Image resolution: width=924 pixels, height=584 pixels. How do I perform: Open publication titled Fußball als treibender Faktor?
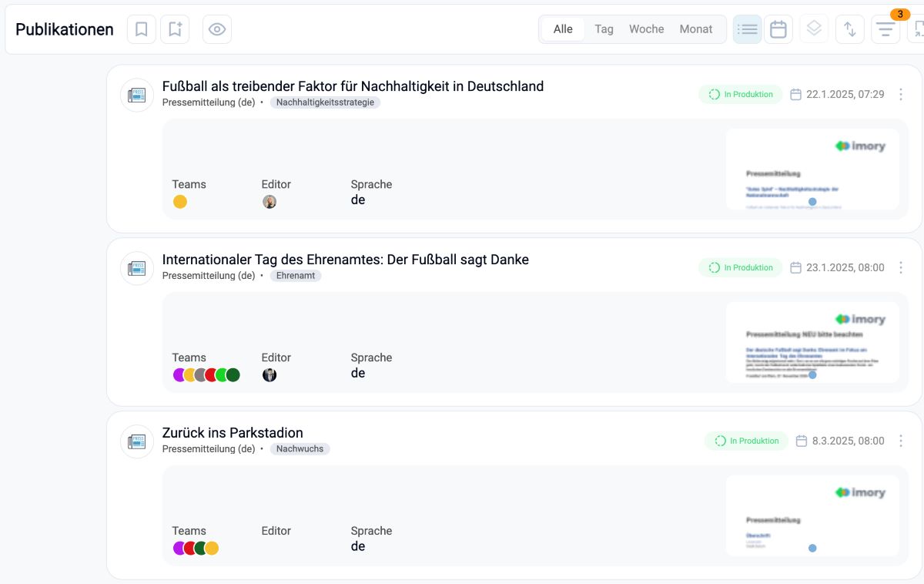(353, 86)
